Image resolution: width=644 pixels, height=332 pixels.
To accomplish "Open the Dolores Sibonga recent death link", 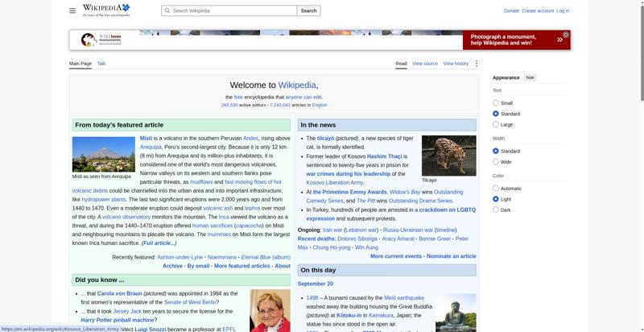I will 357,239.
